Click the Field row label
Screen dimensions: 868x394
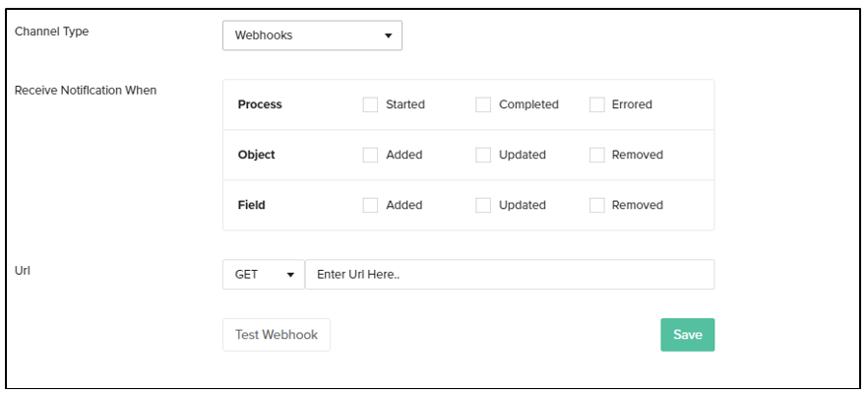[x=252, y=205]
